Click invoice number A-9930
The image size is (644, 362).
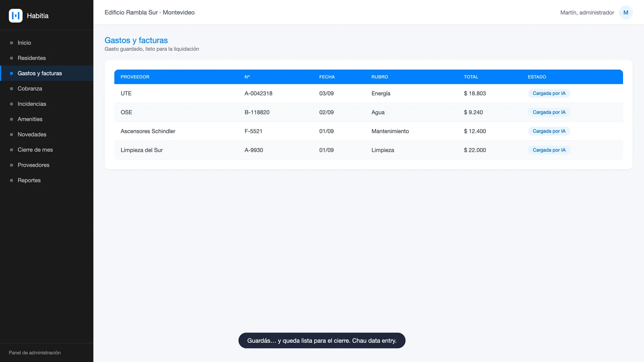click(x=254, y=150)
